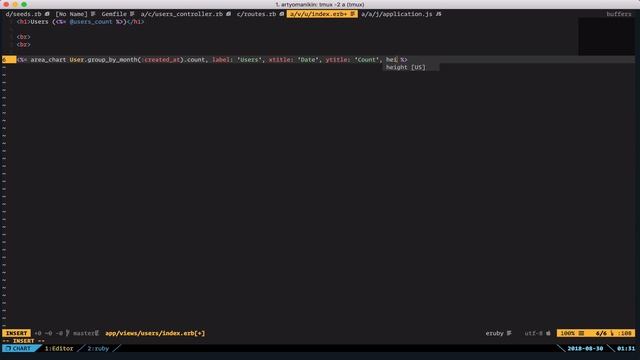
Task: Click the line number 6 in the gutter
Action: coord(4,60)
